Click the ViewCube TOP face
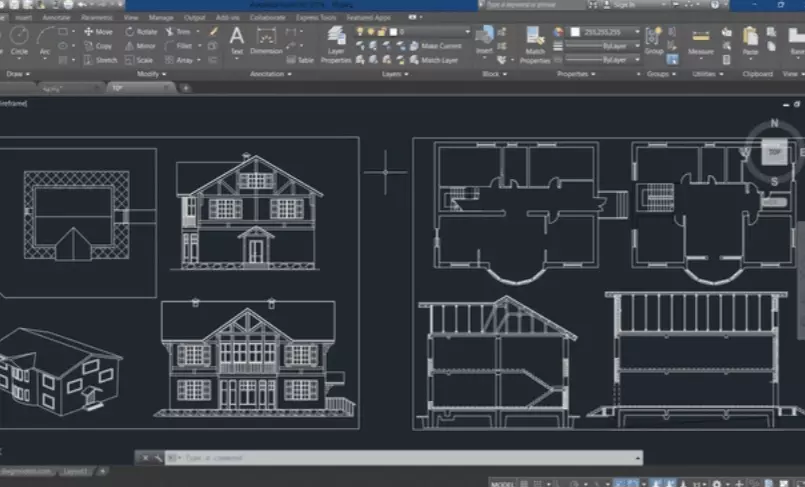Viewport: 805px width, 487px height. 774,152
